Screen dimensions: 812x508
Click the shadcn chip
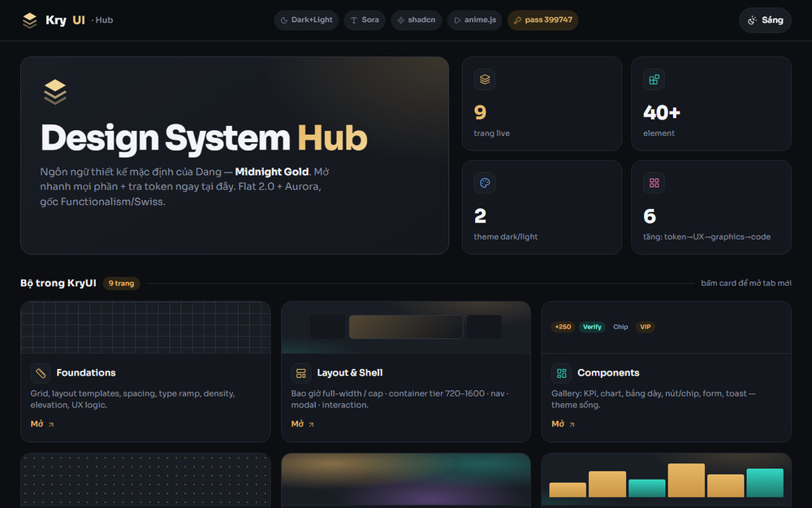(417, 20)
